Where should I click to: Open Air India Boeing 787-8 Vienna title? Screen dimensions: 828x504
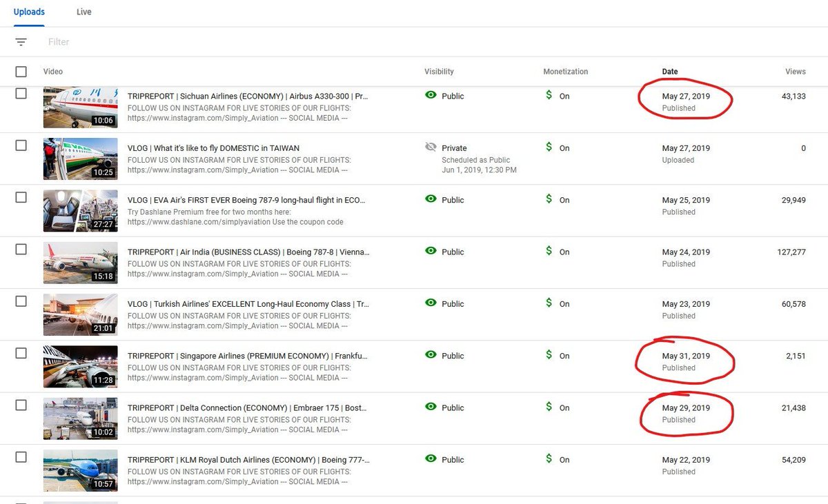(x=248, y=252)
